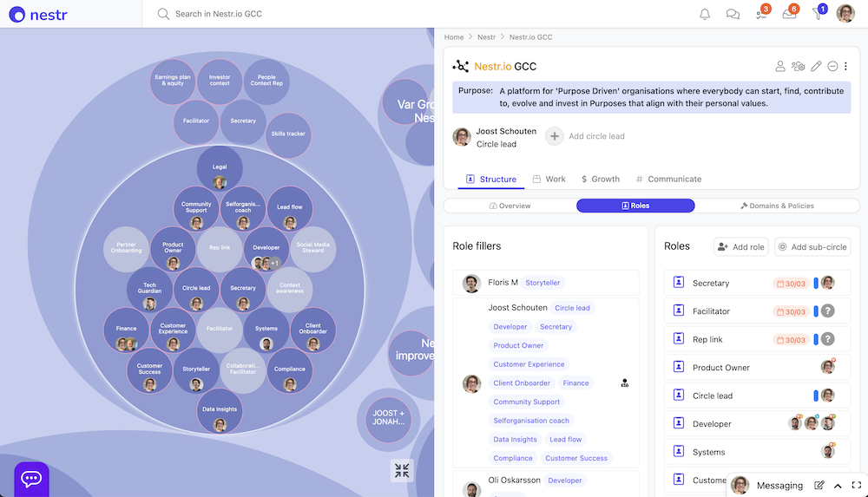Click the Facilitator unassigned question mark icon
This screenshot has height=497, width=868.
pos(827,311)
